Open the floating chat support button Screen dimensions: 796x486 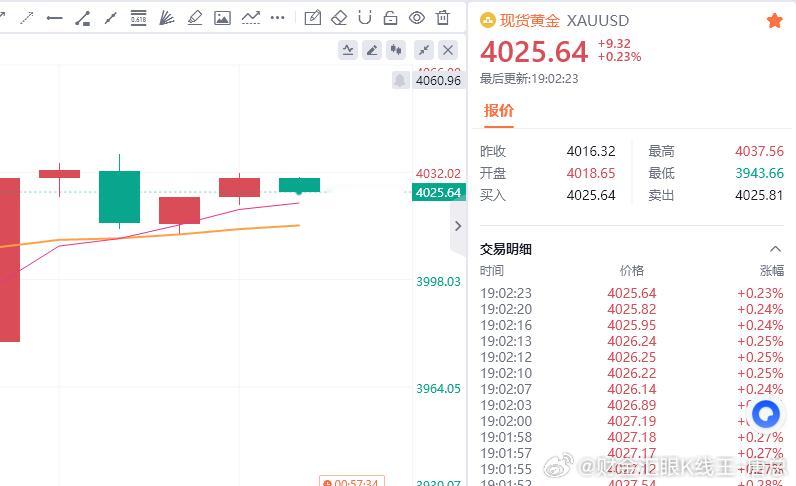click(766, 414)
